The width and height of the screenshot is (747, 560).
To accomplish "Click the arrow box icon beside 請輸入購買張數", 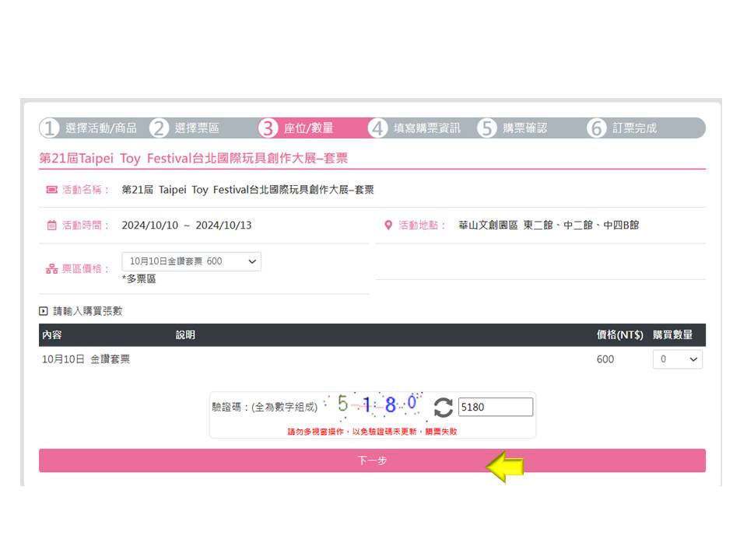I will pos(44,311).
